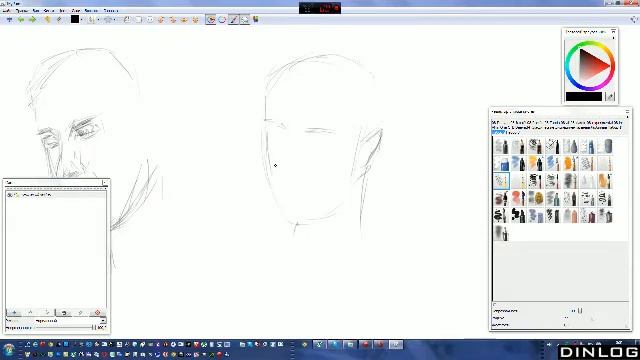Open the dropdown arrow beside the toolbar brush icon
This screenshot has width=640, height=360.
click(98, 20)
